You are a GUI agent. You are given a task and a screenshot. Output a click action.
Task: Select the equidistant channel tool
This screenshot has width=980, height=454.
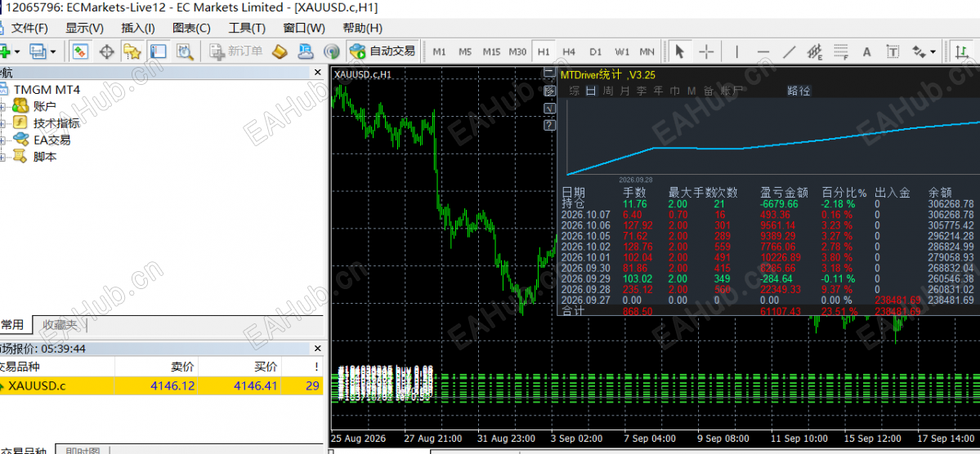point(815,51)
